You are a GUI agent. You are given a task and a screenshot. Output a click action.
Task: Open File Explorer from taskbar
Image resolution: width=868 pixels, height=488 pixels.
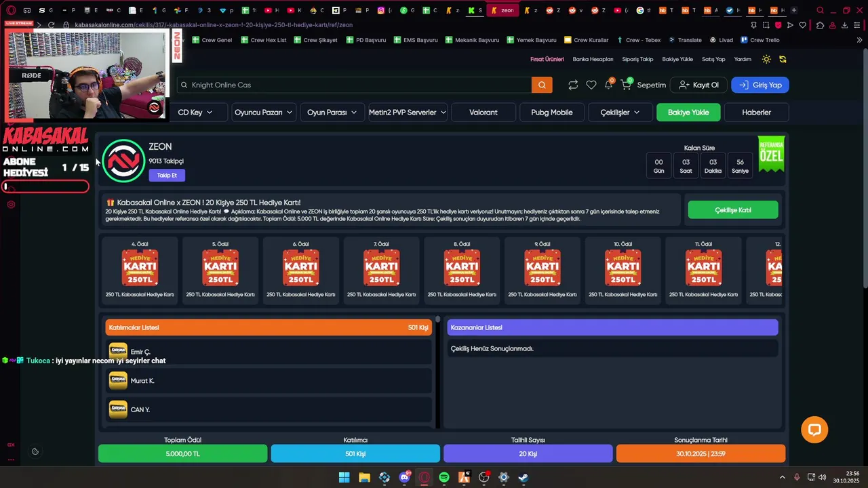point(364,477)
